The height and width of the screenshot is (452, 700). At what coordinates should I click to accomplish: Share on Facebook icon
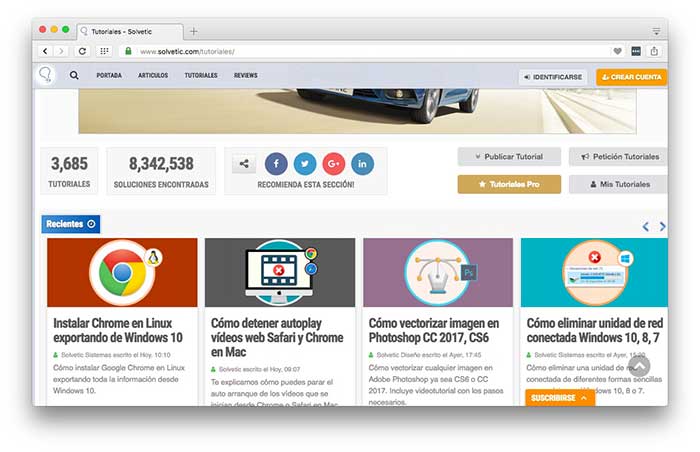[276, 163]
